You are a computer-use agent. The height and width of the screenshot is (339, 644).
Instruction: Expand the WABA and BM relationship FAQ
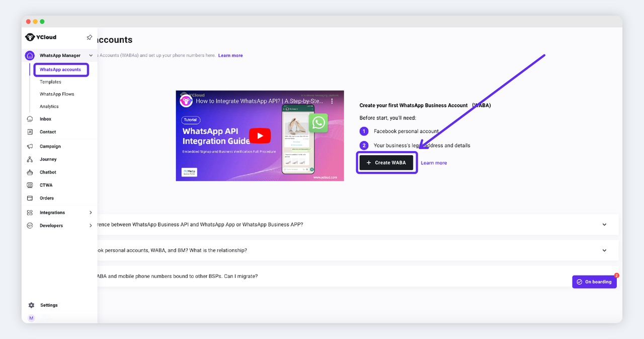(604, 250)
